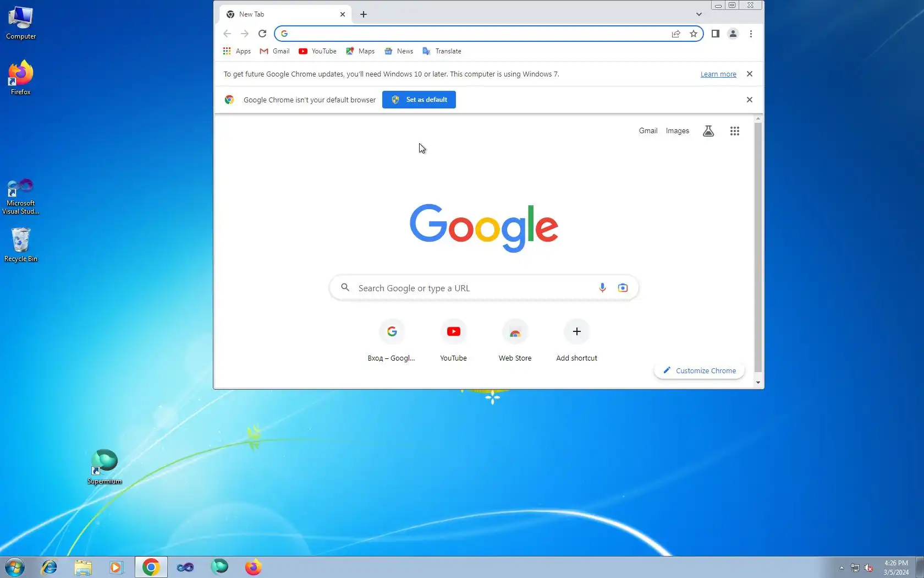Open the Chrome profile avatar
924x578 pixels.
click(733, 34)
